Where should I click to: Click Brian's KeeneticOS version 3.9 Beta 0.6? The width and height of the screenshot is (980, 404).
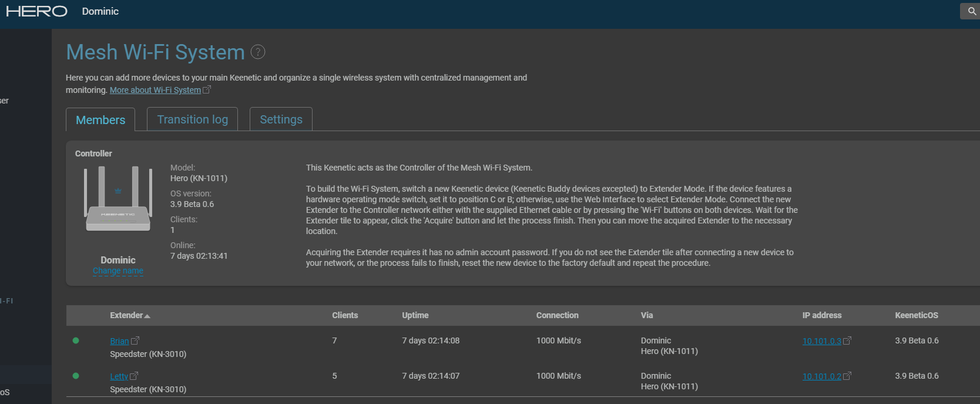(x=917, y=340)
